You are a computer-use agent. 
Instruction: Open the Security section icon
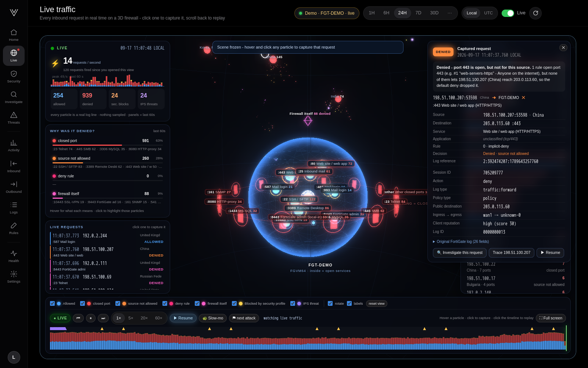[x=14, y=77]
